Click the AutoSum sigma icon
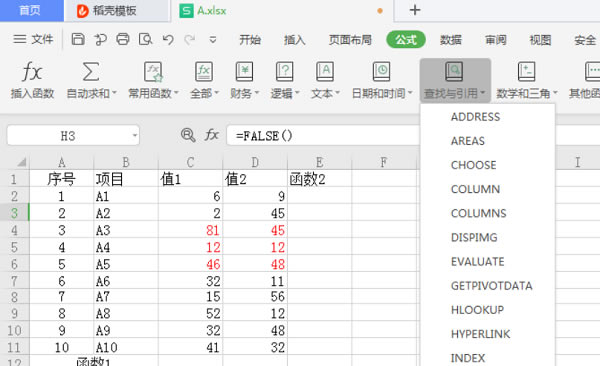The image size is (600, 366). 91,72
